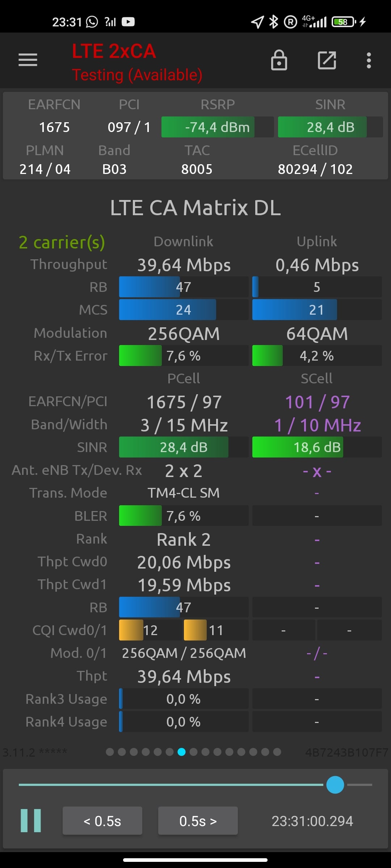Tap the battery indicator showing 58
The height and width of the screenshot is (868, 391).
click(344, 22)
